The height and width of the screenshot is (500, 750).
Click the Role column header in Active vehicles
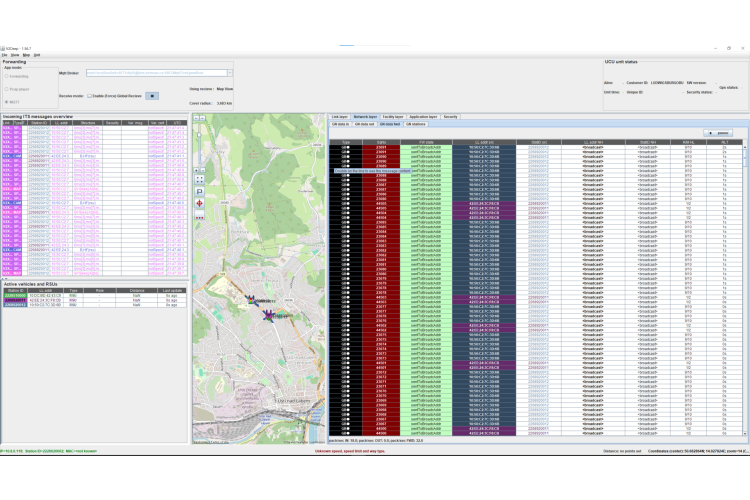99,290
